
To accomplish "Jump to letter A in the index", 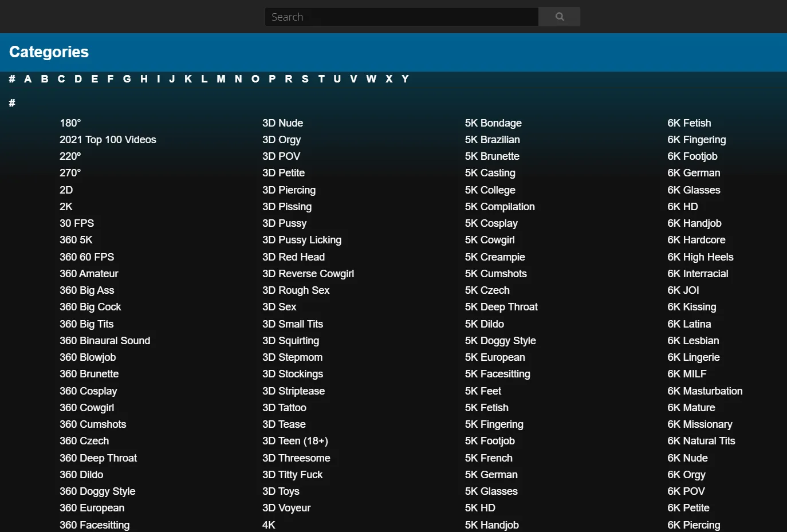I will pyautogui.click(x=27, y=79).
